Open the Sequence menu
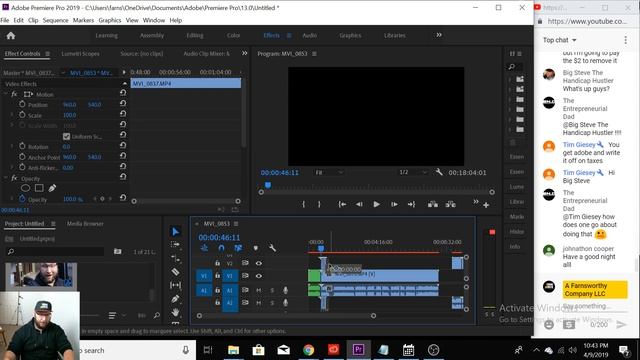This screenshot has width=640, height=360. coord(56,20)
